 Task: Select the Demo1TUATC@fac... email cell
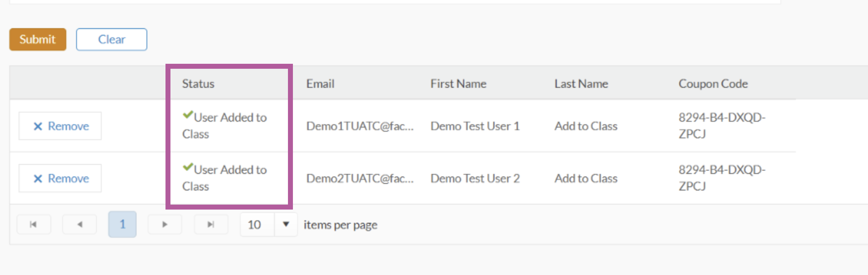coord(360,126)
